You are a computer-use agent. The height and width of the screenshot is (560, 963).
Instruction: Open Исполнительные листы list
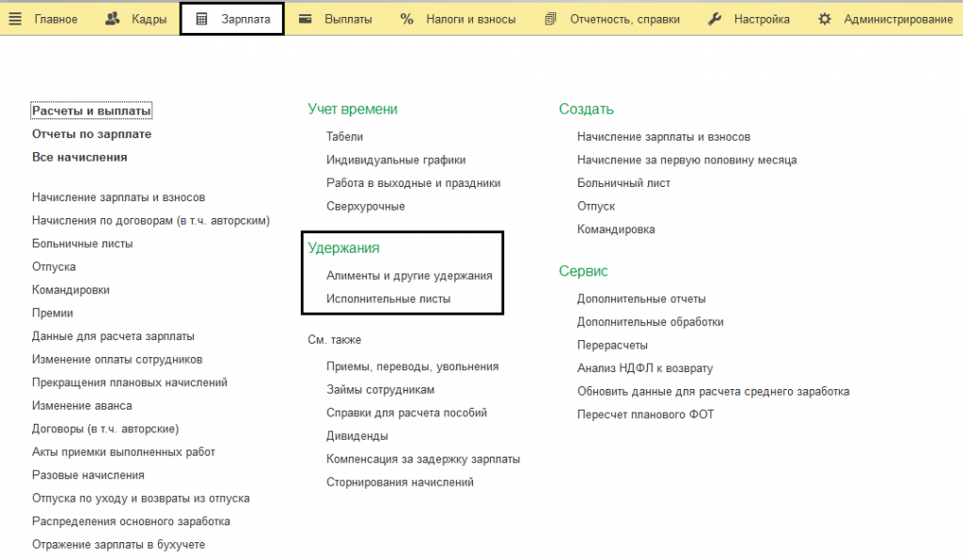(x=388, y=299)
